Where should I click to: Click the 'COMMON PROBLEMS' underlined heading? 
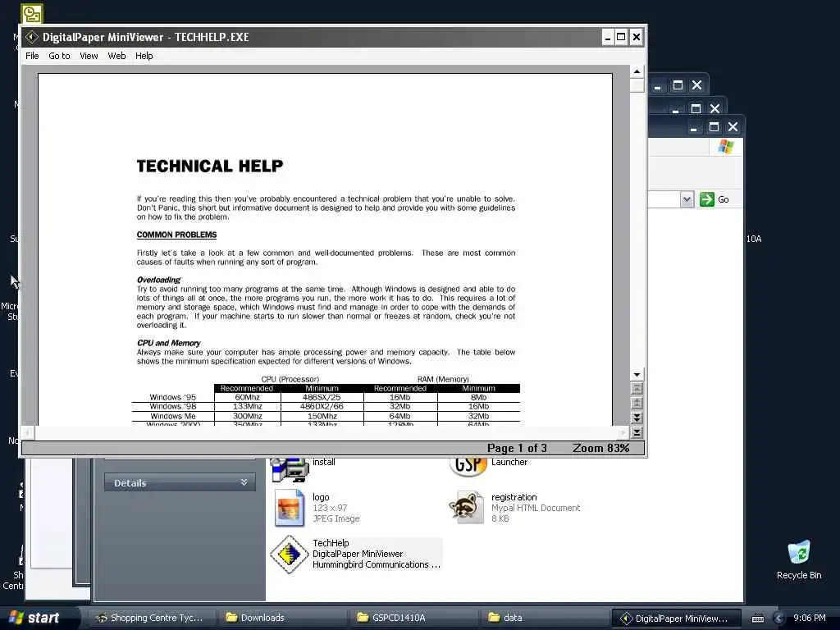click(177, 235)
